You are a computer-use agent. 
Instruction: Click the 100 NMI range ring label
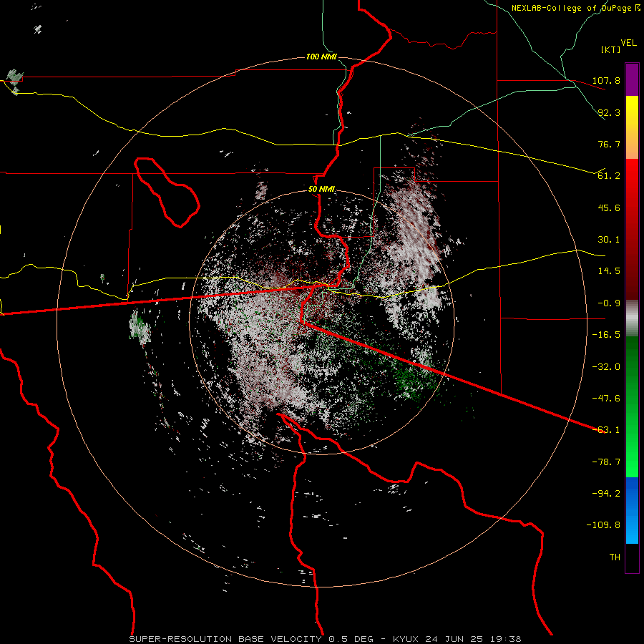321,57
